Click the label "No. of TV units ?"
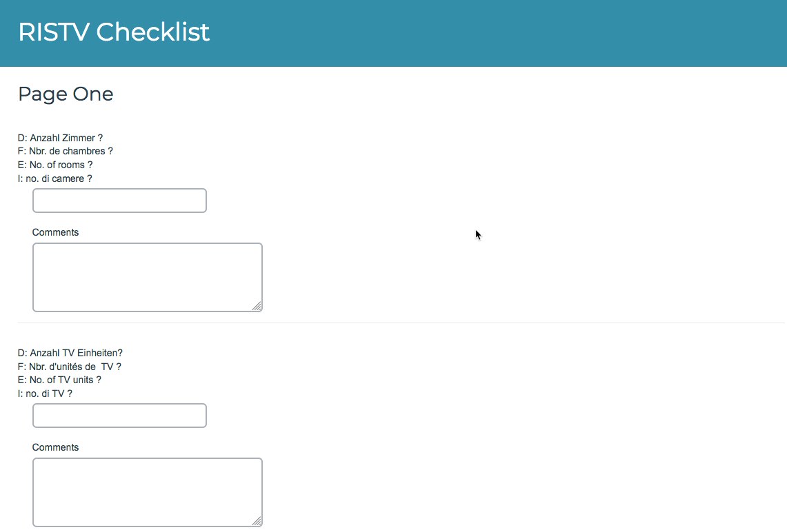 [x=59, y=380]
